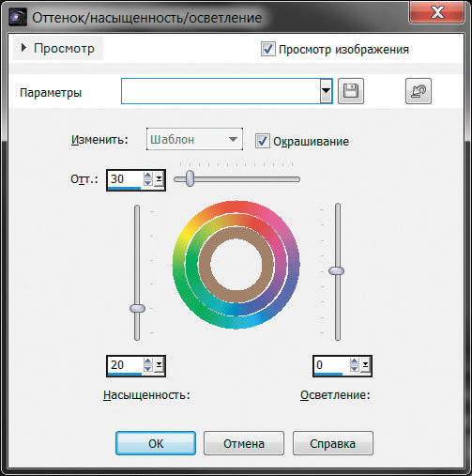Viewport: 472px width, 476px height.
Task: Decrease lightness value with down spinner
Action: 355,369
